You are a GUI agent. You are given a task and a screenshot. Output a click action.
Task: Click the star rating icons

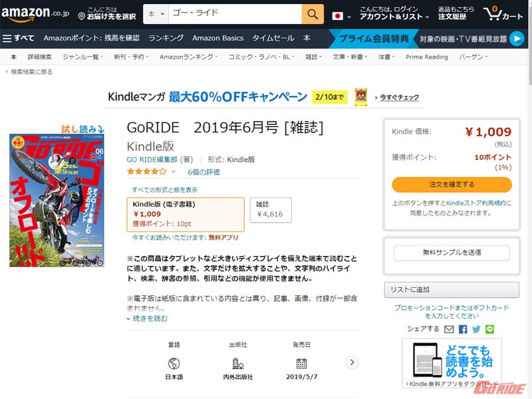[x=146, y=172]
